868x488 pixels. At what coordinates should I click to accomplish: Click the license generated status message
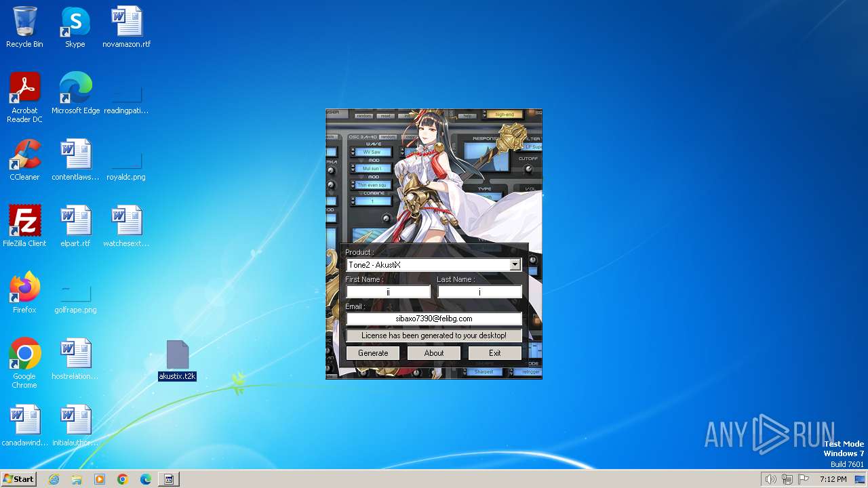click(434, 335)
